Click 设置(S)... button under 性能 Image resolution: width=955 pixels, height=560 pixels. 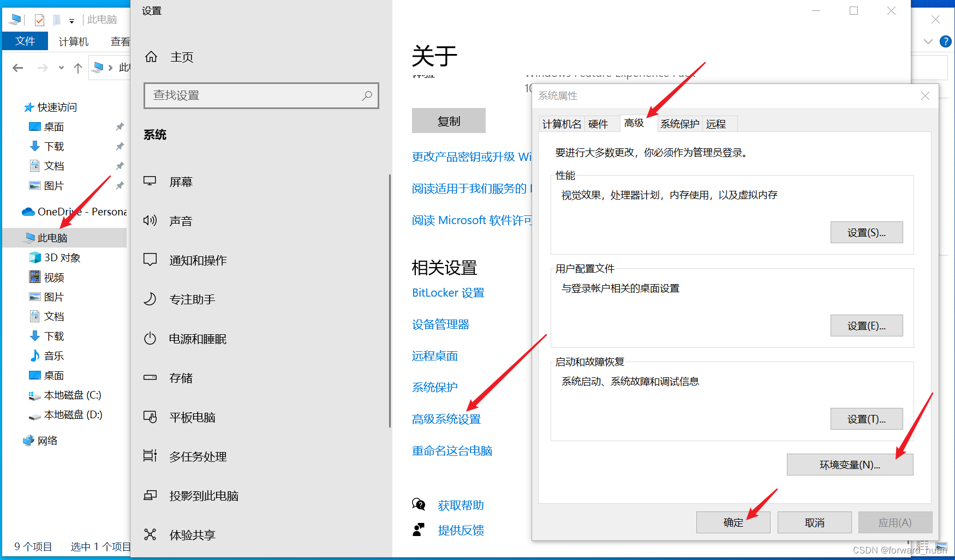(x=867, y=232)
